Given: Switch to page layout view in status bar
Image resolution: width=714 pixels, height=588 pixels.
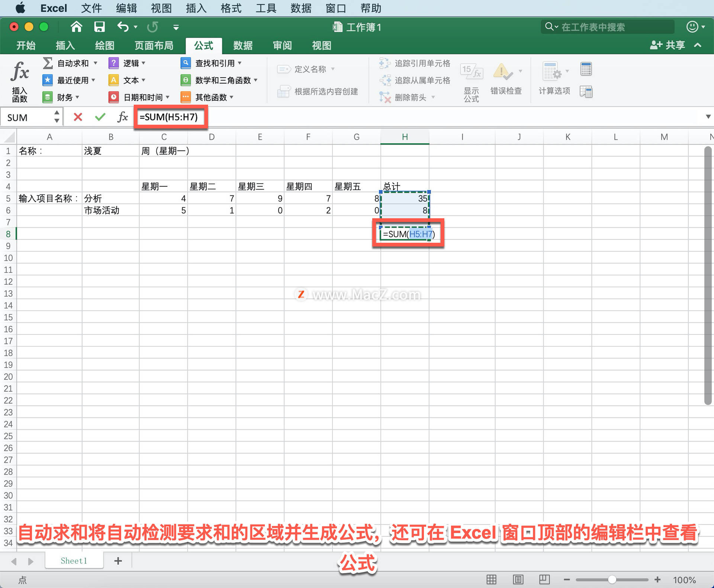Looking at the screenshot, I should (x=518, y=579).
